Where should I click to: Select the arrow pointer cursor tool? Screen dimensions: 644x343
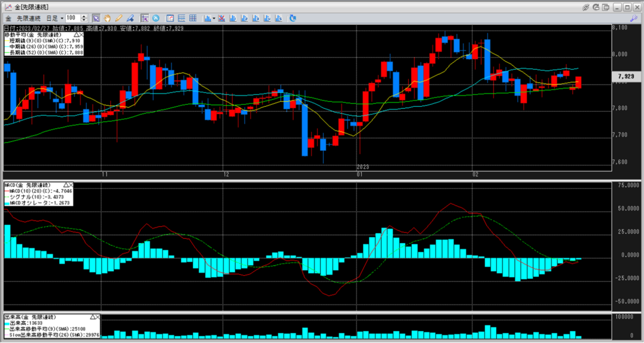(x=96, y=18)
